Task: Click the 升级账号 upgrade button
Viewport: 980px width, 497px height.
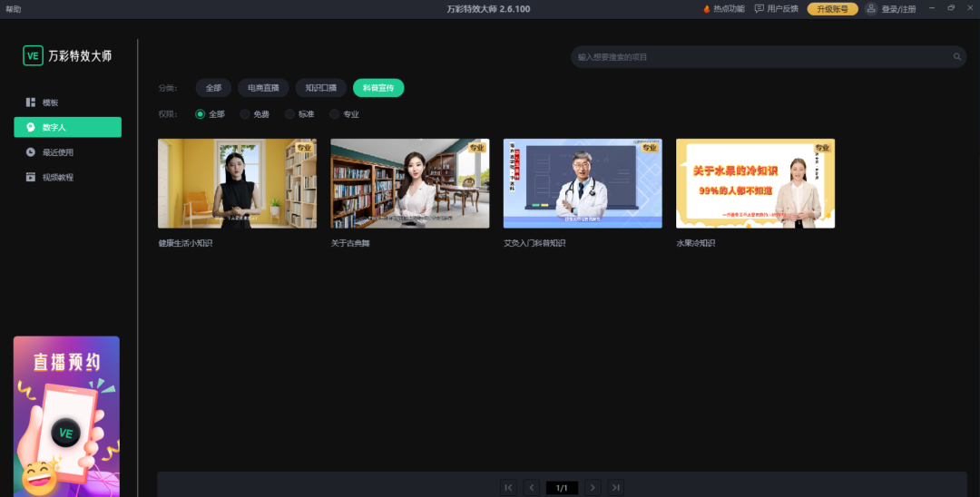Action: (832, 9)
